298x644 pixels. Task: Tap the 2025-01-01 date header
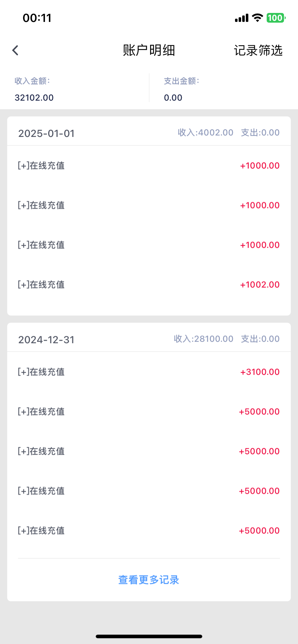point(46,133)
